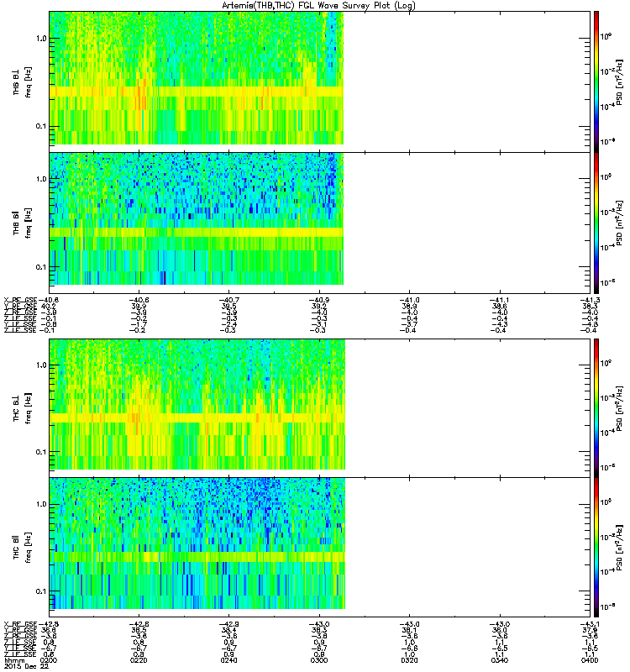The height and width of the screenshot is (672, 630).
Task: Click the 0300 time tick label
Action: pyautogui.click(x=319, y=660)
